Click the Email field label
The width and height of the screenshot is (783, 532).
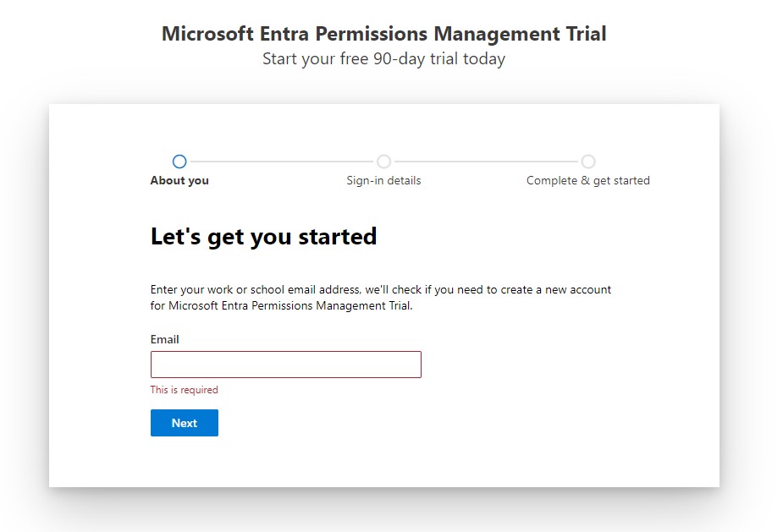pyautogui.click(x=165, y=339)
